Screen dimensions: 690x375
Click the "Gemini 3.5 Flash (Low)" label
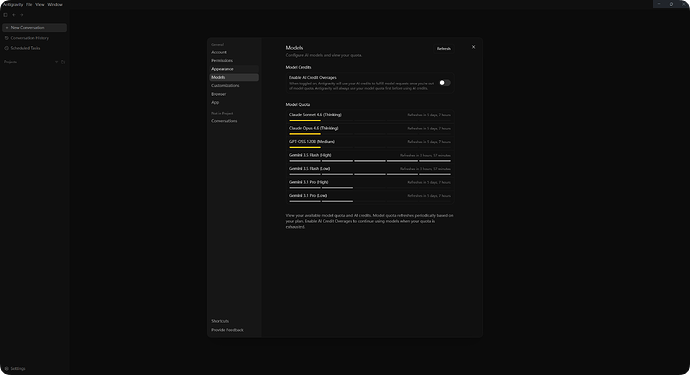(x=309, y=169)
